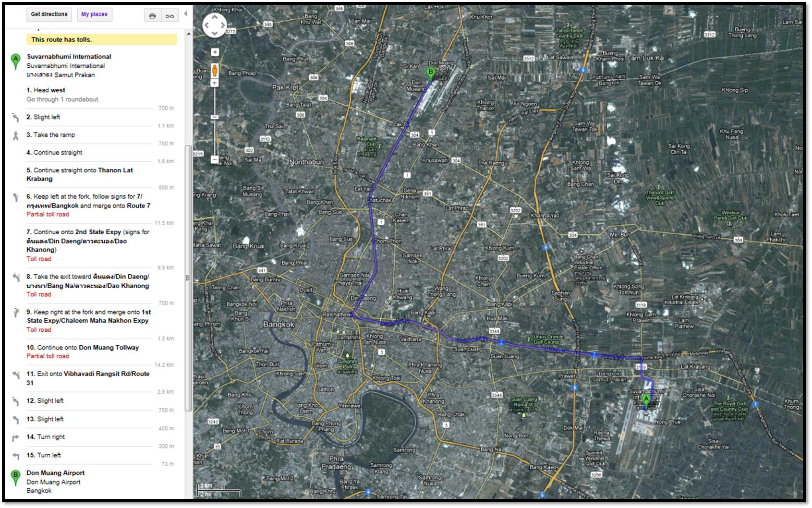Click the Don Muang Airport destination heading
The height and width of the screenshot is (508, 812).
[55, 473]
